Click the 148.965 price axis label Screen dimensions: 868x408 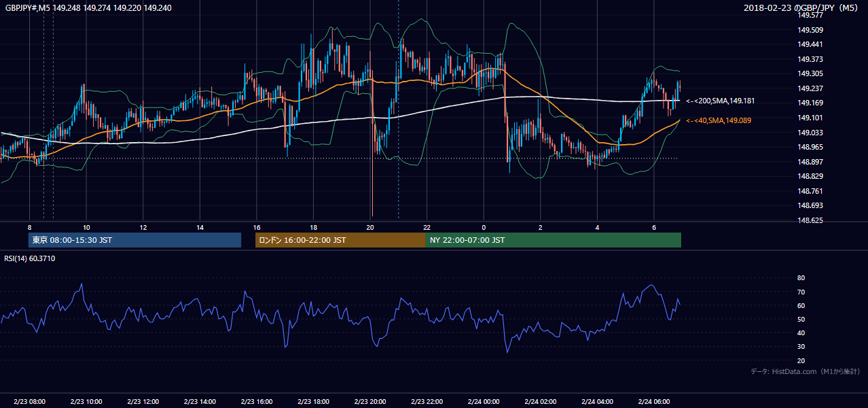(x=810, y=147)
